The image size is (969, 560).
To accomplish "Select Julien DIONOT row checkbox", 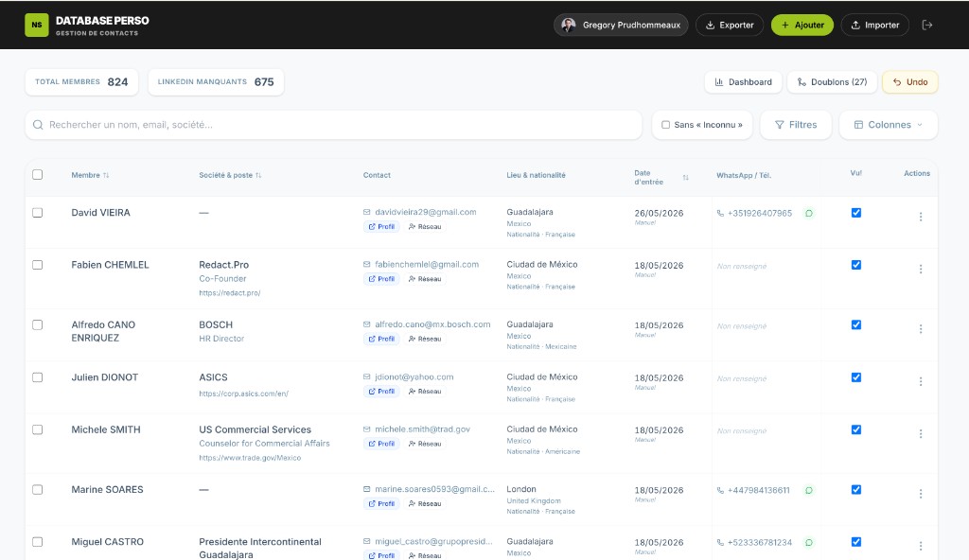I will click(x=38, y=377).
